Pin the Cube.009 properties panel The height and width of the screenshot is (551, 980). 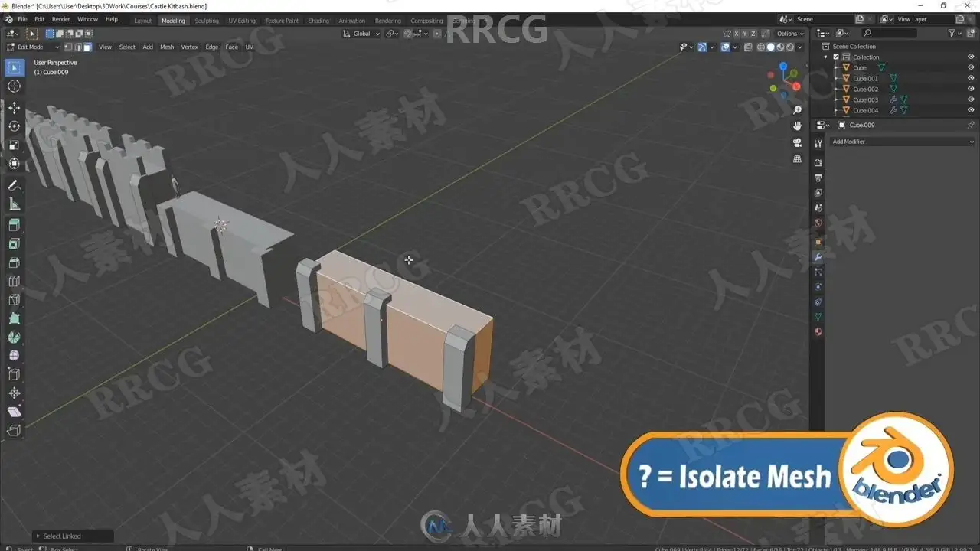[x=971, y=125]
